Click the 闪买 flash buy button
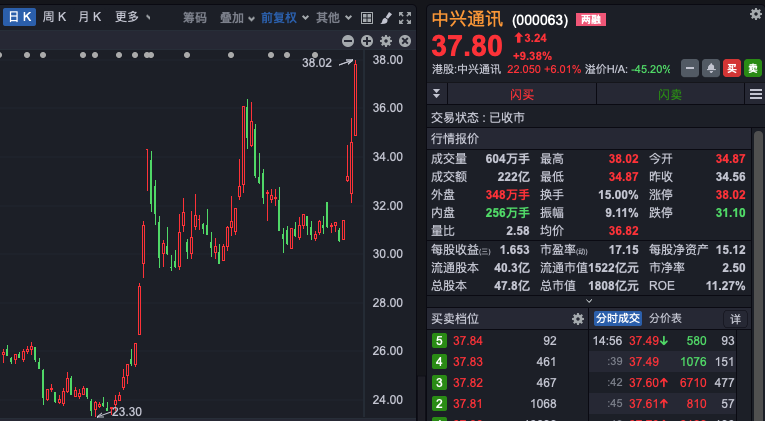 [x=522, y=94]
